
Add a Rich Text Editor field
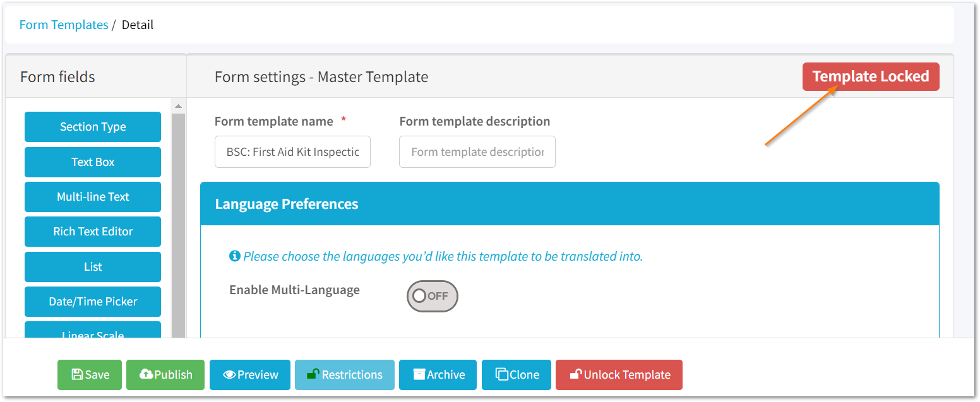click(x=92, y=231)
